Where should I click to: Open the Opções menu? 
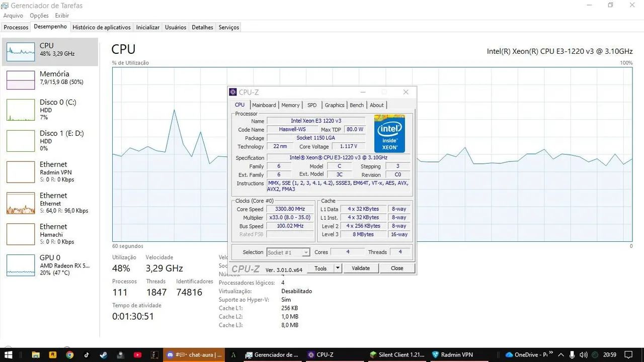[39, 16]
